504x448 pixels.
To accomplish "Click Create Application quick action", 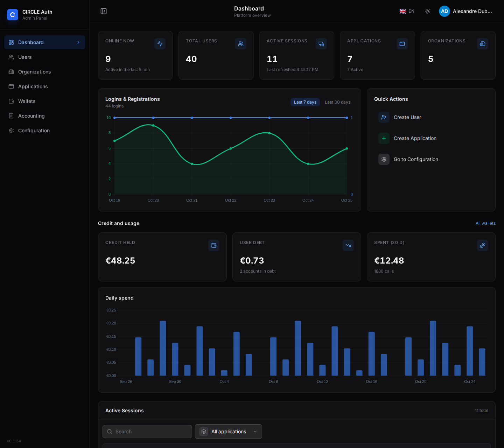I will (x=431, y=138).
